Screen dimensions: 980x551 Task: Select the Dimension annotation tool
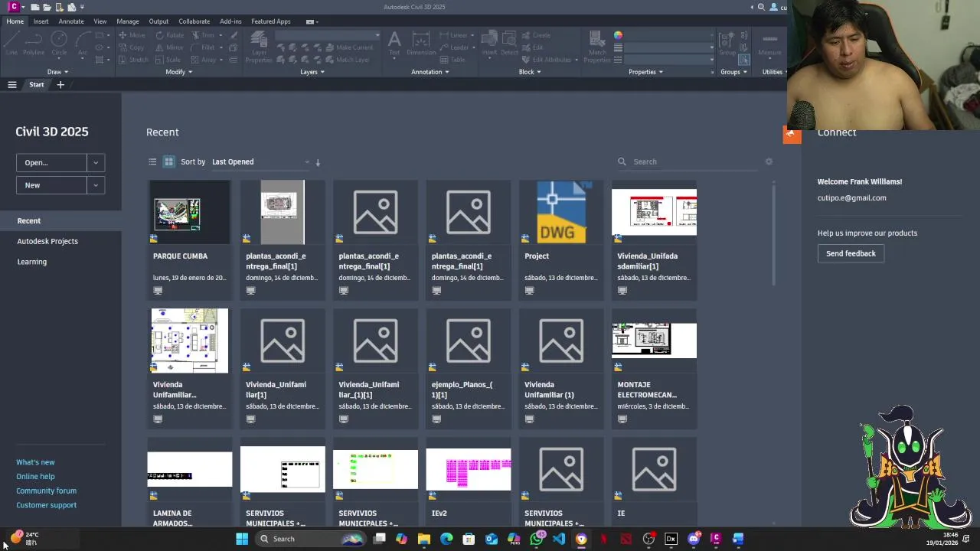(x=420, y=44)
